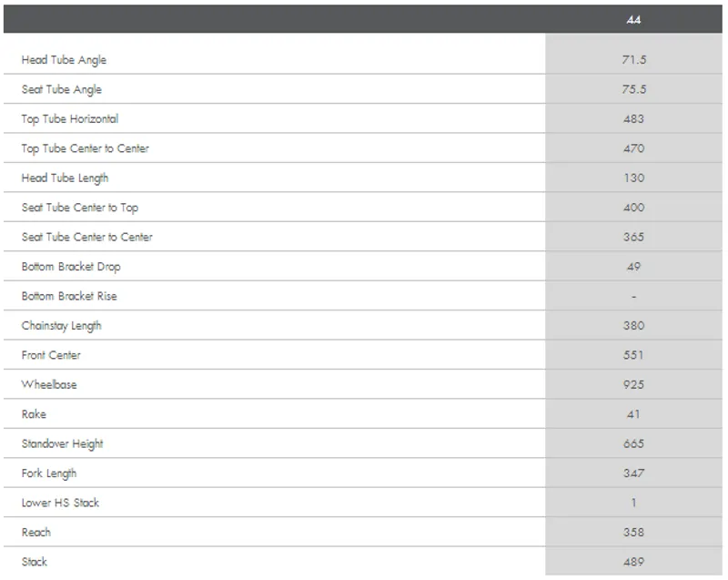
Task: Select the Head Tube Length label
Action: point(66,178)
